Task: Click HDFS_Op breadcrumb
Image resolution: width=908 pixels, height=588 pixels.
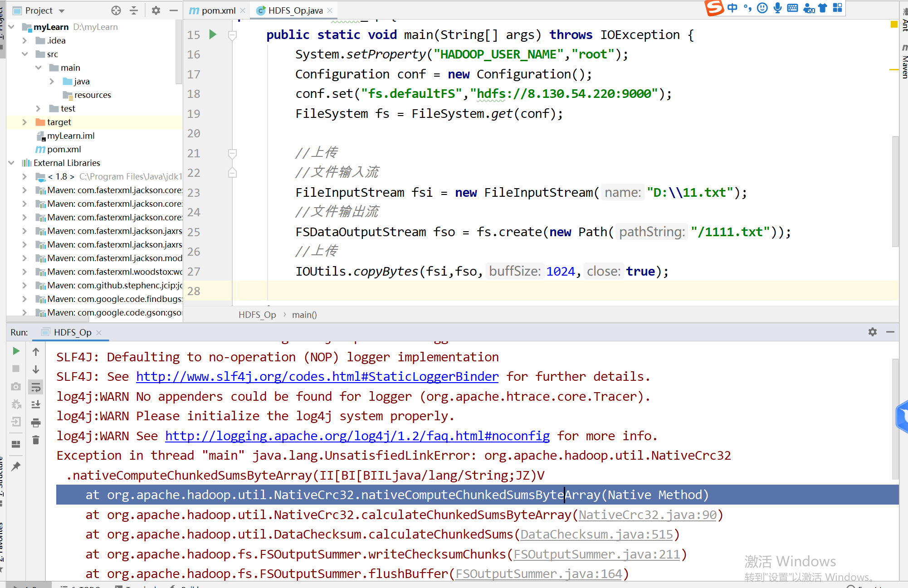Action: pos(257,315)
